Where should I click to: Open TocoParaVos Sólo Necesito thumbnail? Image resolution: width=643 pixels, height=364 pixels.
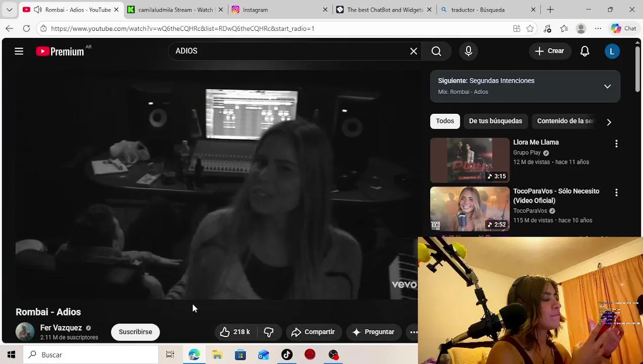point(470,209)
